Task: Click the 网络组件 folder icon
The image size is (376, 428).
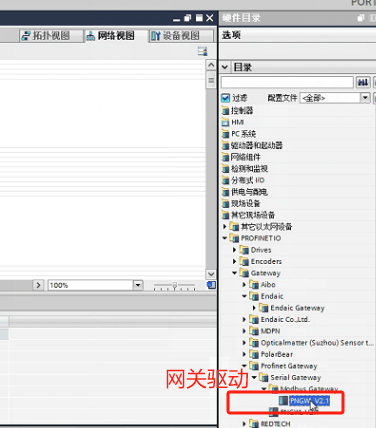Action: click(226, 157)
